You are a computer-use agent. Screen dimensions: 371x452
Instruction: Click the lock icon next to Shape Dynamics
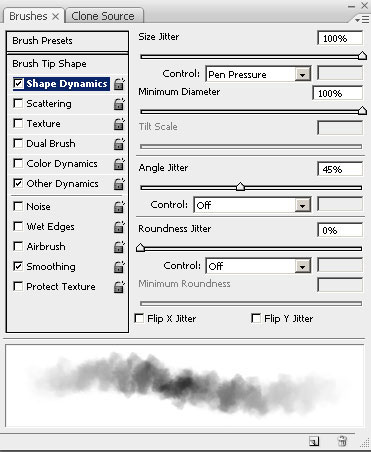[x=119, y=84]
